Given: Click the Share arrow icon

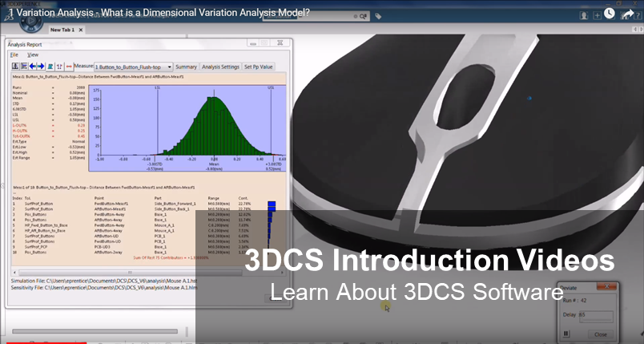Looking at the screenshot, I should [627, 14].
